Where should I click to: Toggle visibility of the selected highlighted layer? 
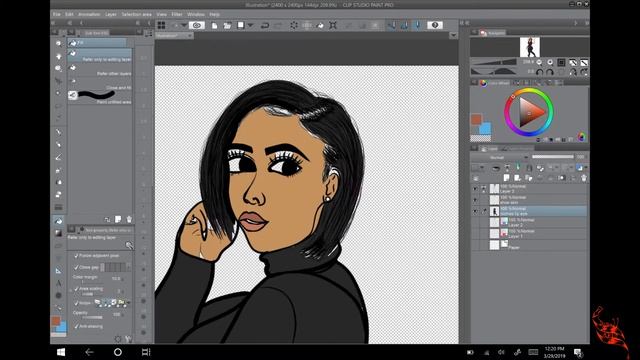475,211
